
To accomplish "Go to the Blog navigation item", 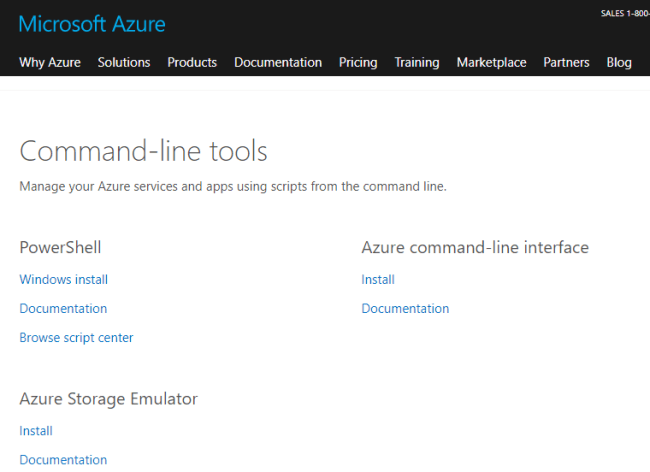I will (619, 62).
